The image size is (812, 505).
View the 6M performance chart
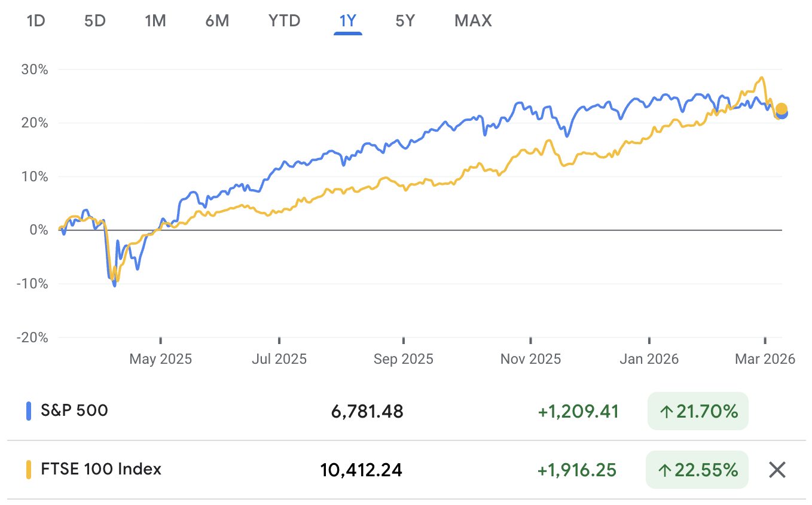click(x=218, y=20)
